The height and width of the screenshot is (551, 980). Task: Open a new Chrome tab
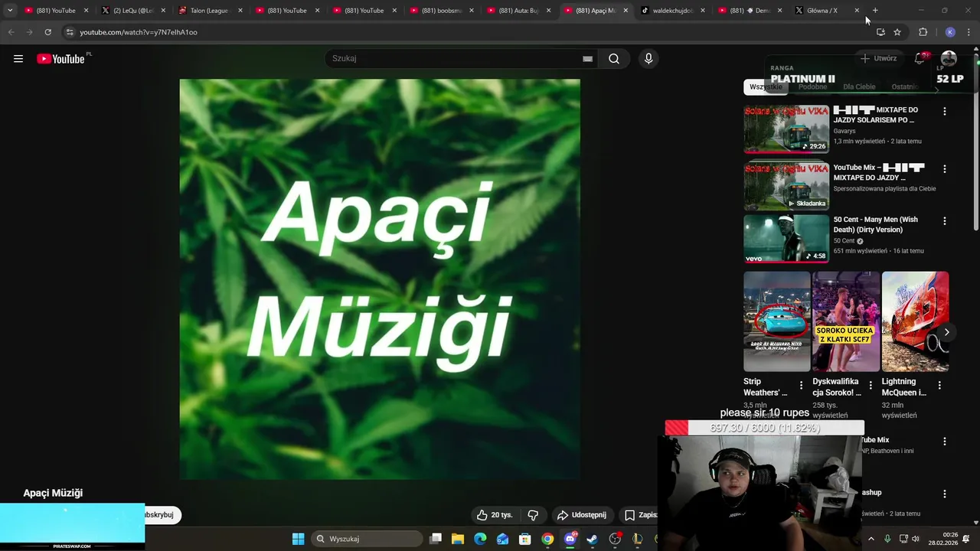click(875, 11)
